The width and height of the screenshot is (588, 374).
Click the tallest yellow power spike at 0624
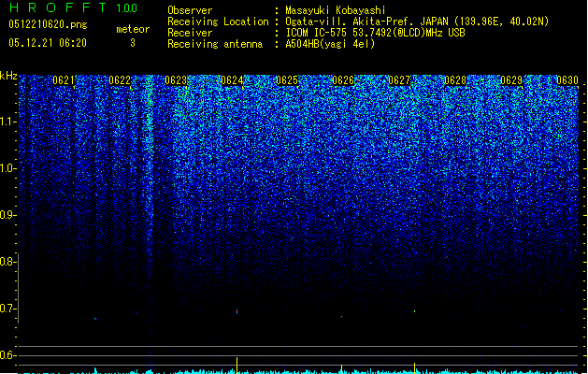pos(237,366)
